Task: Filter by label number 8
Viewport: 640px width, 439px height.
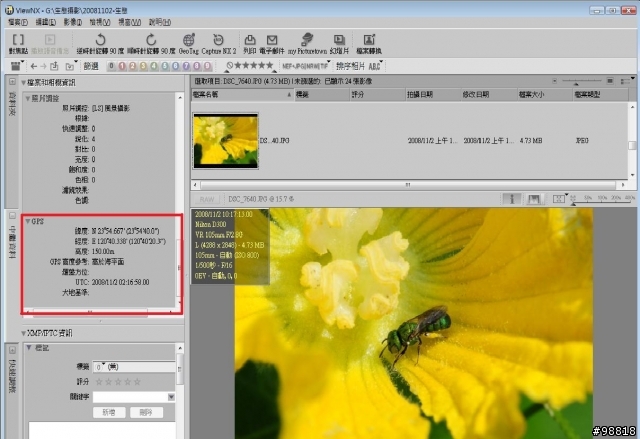Action: (x=197, y=66)
